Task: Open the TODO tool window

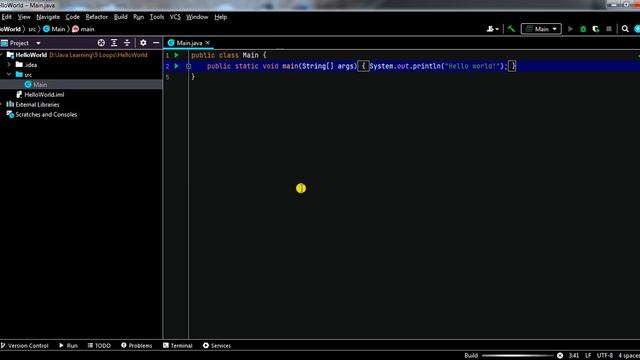Action: [x=99, y=345]
